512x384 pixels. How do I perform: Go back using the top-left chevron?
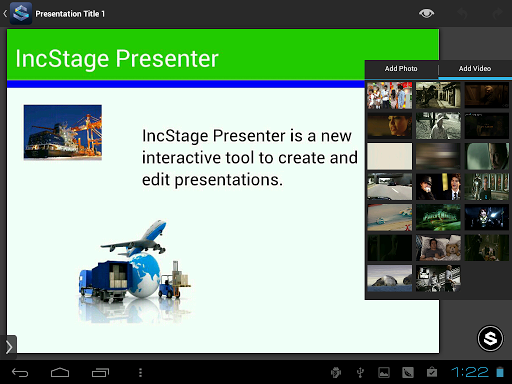point(5,14)
